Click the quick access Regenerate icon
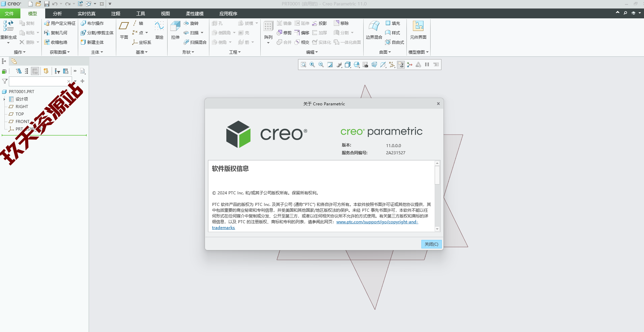This screenshot has width=644, height=332. click(x=80, y=4)
